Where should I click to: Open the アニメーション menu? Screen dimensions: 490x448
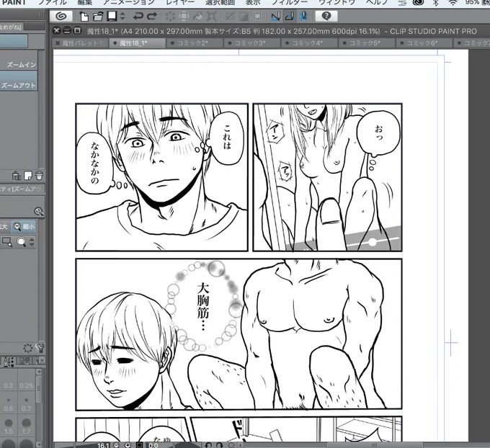pos(129,2)
